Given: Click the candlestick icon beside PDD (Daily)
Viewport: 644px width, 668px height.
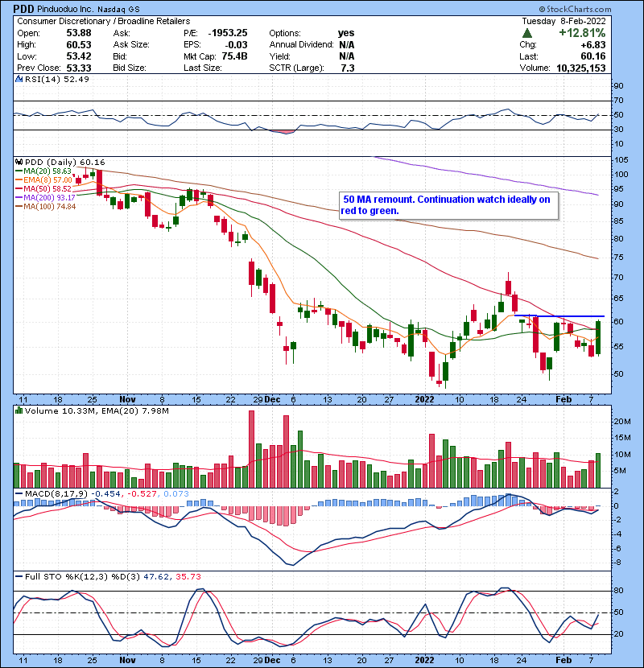Looking at the screenshot, I should 19,163.
